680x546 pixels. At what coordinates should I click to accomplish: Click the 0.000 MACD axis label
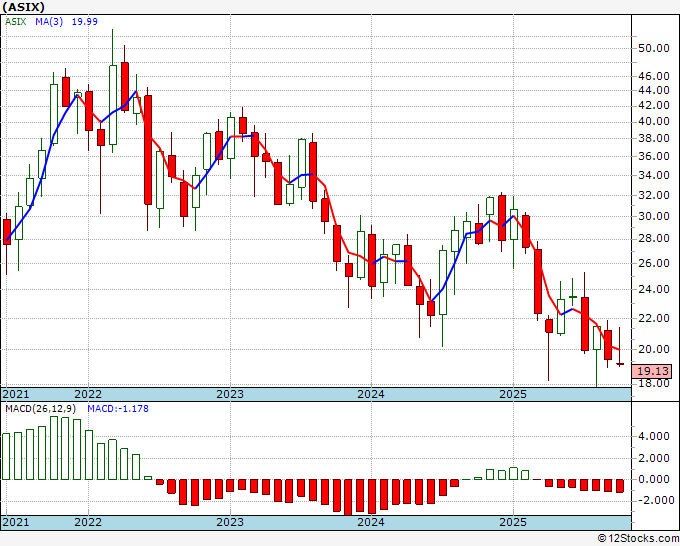click(x=654, y=479)
